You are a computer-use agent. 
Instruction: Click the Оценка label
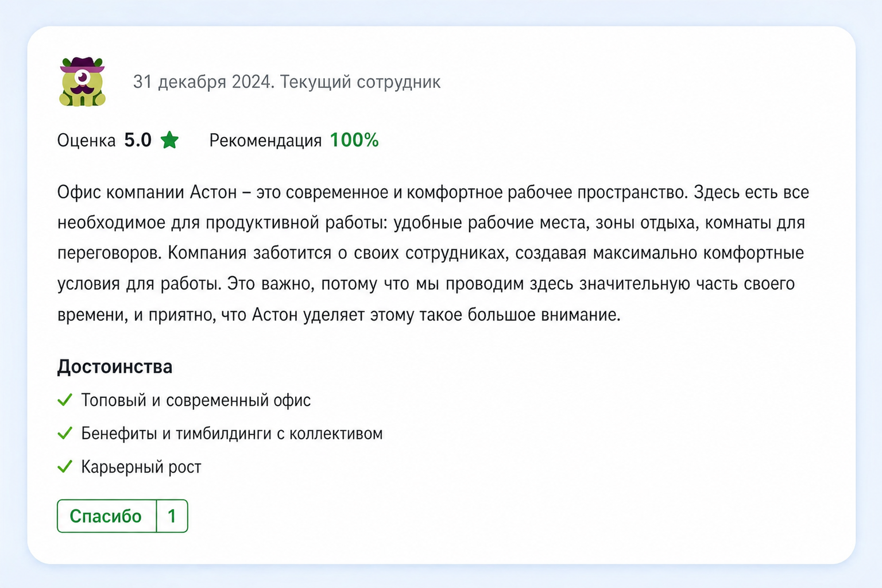click(x=87, y=140)
